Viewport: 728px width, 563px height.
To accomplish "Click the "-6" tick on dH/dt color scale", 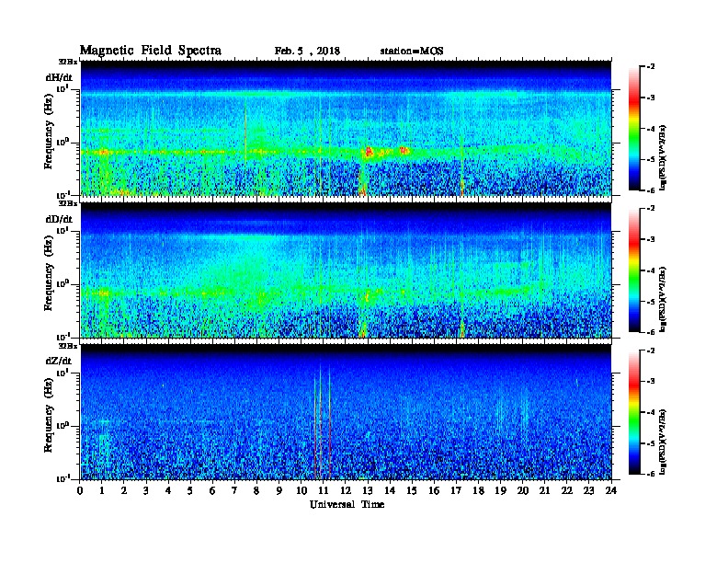I will click(x=651, y=190).
